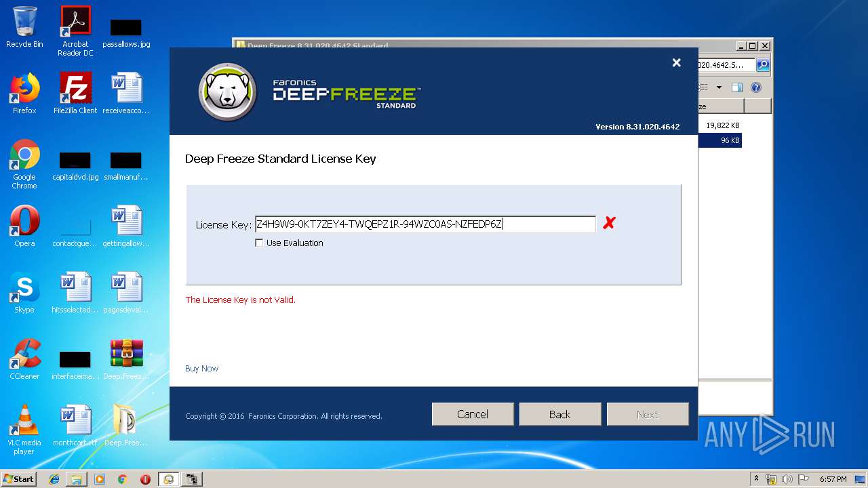Image resolution: width=868 pixels, height=488 pixels.
Task: Launch Internet Explorer from the taskbar
Action: tap(54, 479)
